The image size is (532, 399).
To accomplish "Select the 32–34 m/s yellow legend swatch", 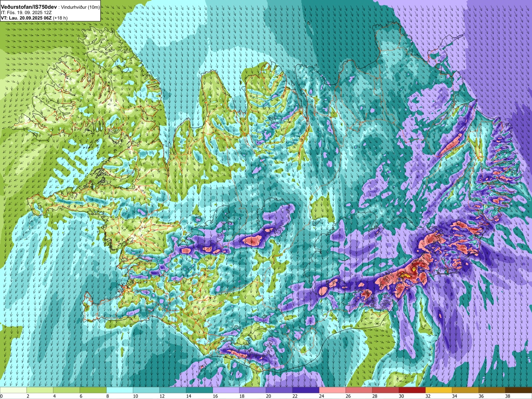I will (439, 390).
